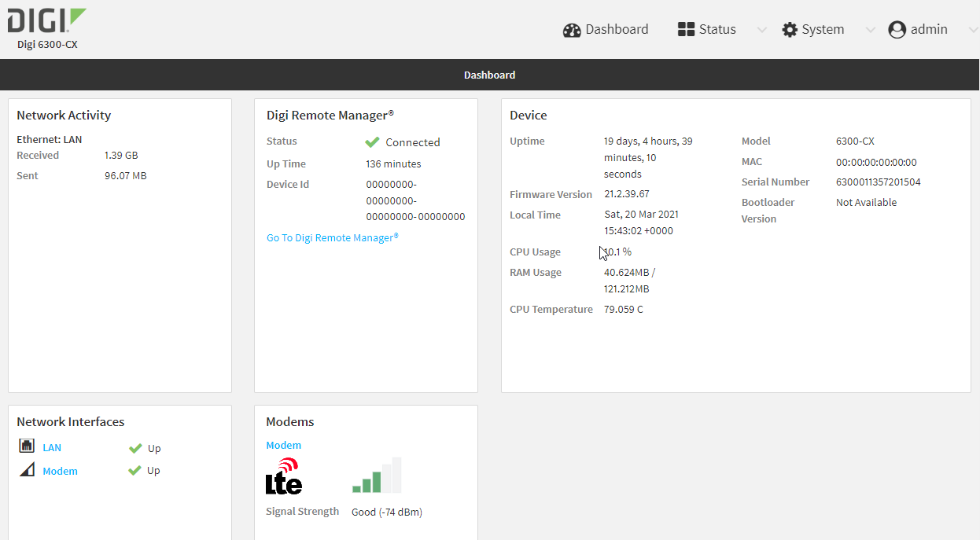The image size is (980, 540).
Task: Click the Network Activity panel heading
Action: [x=64, y=116]
